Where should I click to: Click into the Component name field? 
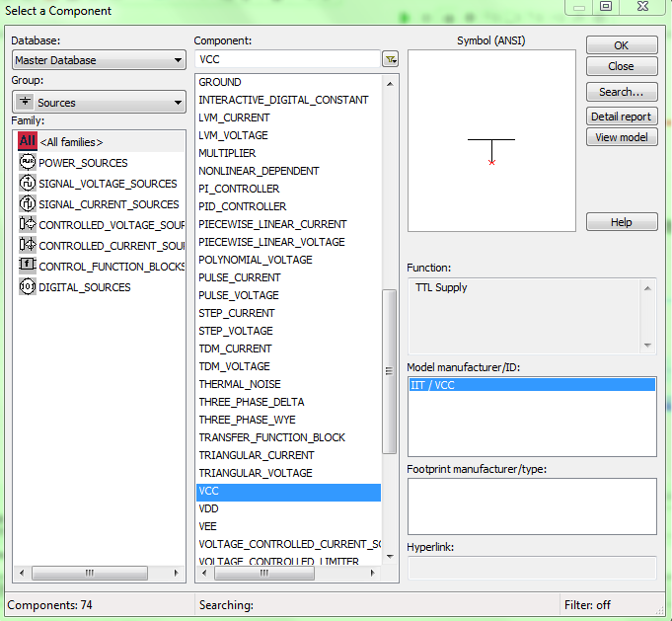point(287,59)
